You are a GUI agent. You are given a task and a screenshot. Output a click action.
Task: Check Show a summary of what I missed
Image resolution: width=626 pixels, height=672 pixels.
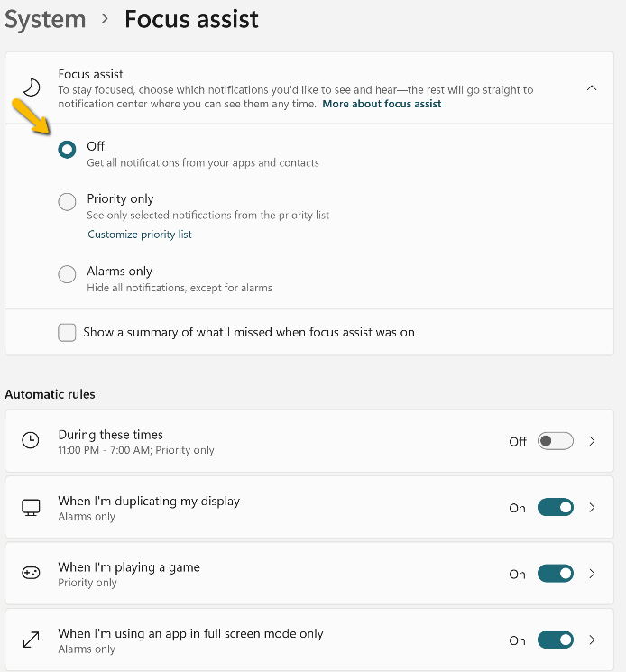tap(67, 333)
